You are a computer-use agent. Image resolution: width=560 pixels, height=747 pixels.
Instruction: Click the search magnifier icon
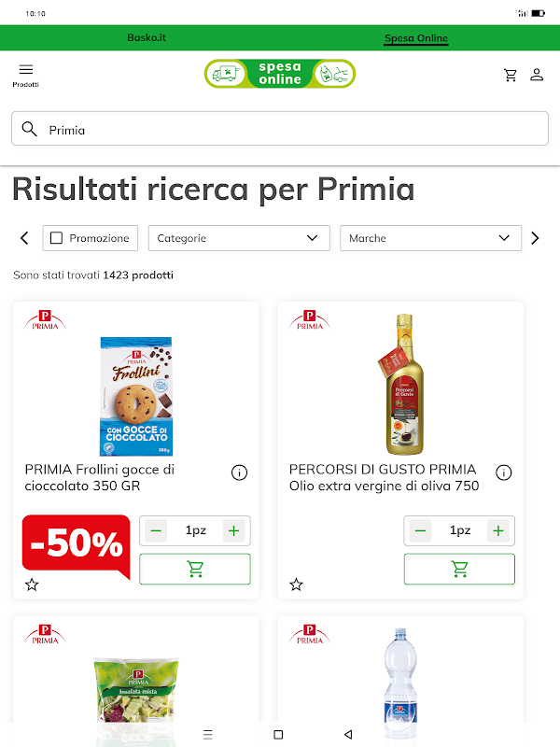pyautogui.click(x=30, y=129)
